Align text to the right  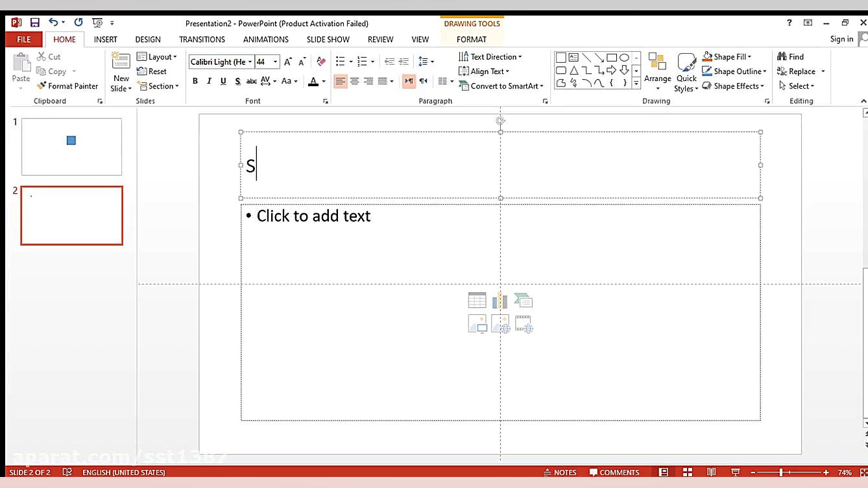coord(368,81)
